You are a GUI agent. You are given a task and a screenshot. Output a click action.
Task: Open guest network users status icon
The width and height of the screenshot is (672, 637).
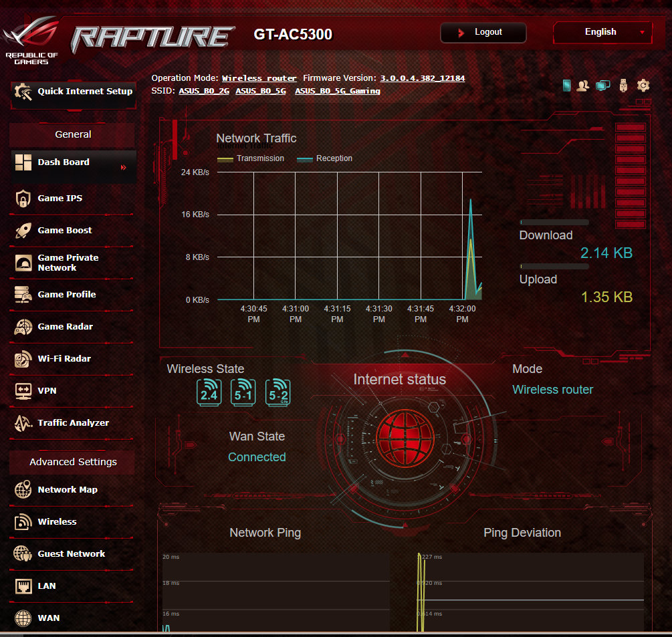[x=583, y=86]
